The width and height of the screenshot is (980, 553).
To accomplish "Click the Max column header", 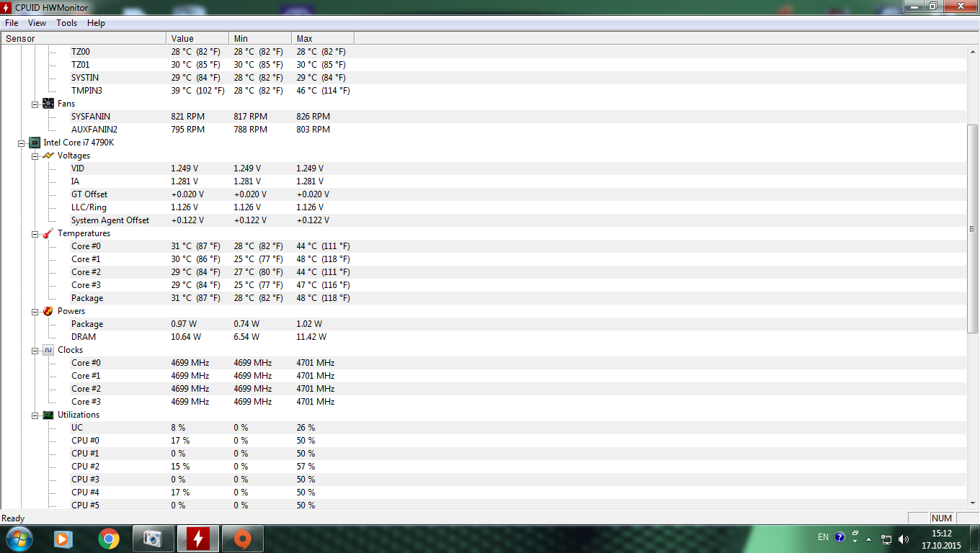I will point(323,38).
